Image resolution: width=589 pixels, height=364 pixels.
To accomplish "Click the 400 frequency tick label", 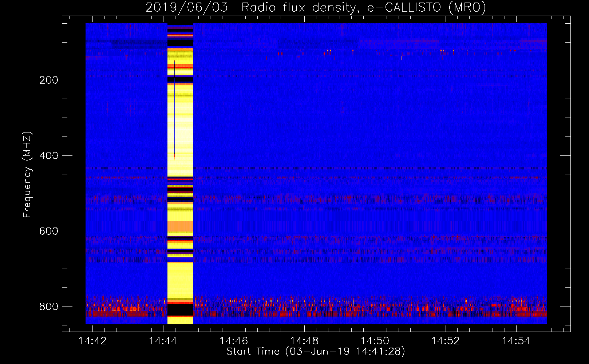I will [x=49, y=156].
